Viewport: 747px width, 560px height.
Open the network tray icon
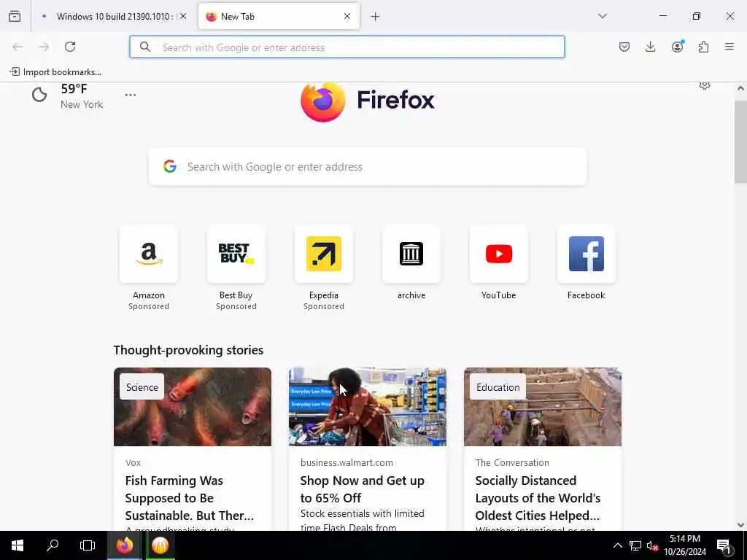[x=635, y=545]
